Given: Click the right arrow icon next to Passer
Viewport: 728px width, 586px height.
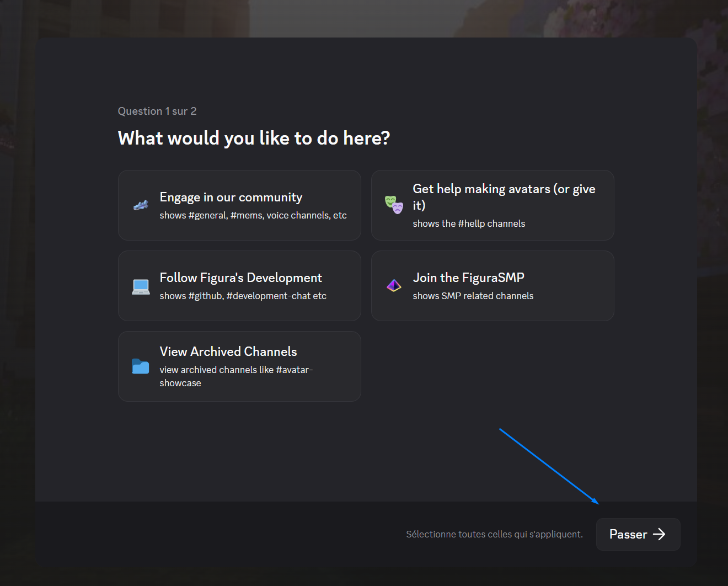Looking at the screenshot, I should click(659, 534).
